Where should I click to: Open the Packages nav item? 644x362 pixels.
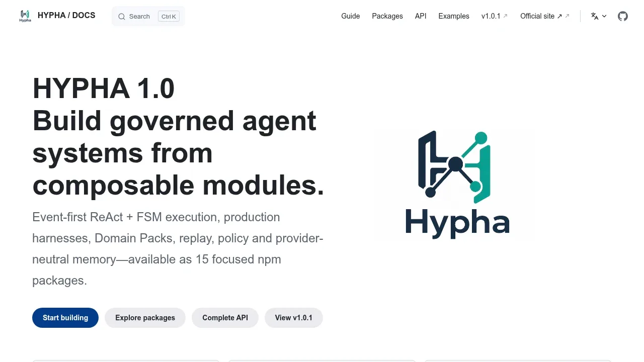coord(387,16)
